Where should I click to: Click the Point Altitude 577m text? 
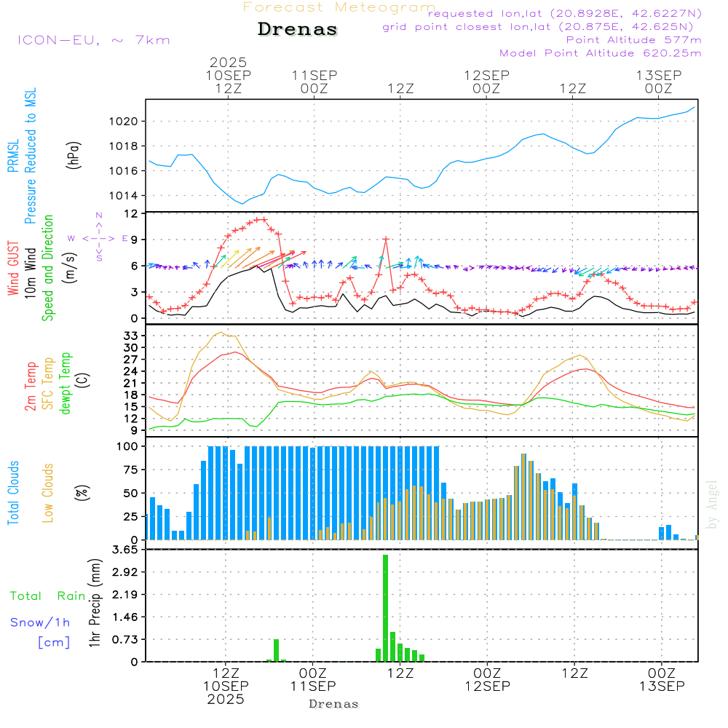point(633,40)
